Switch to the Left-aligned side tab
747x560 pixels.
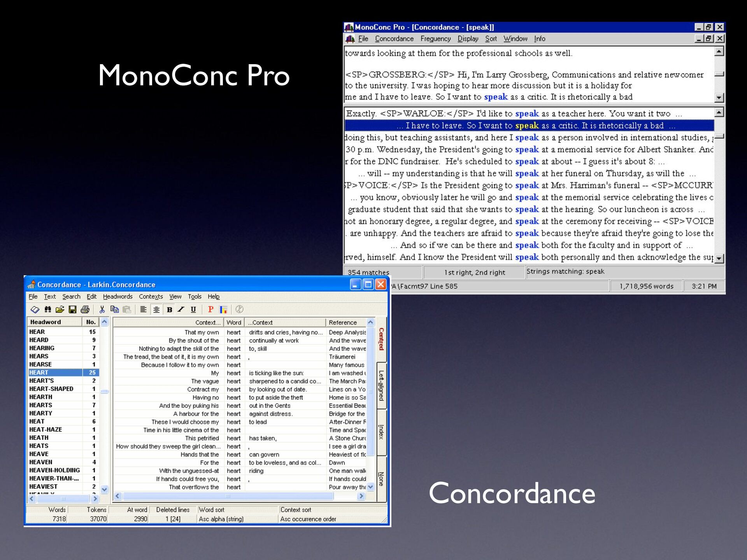point(381,386)
